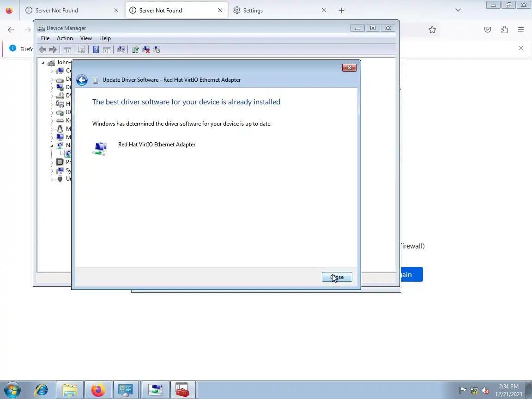The height and width of the screenshot is (399, 532).
Task: Dismiss the Firefox notification bar with X
Action: click(x=521, y=48)
